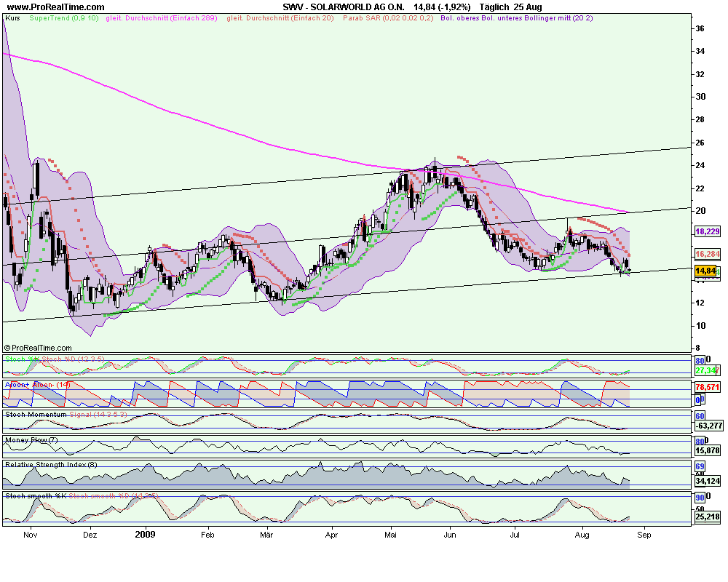Click price axis value 10
This screenshot has width=728, height=582.
[x=700, y=326]
